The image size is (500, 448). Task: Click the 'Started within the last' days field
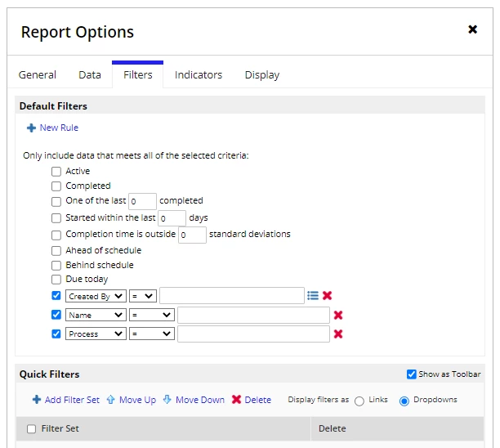pos(172,218)
